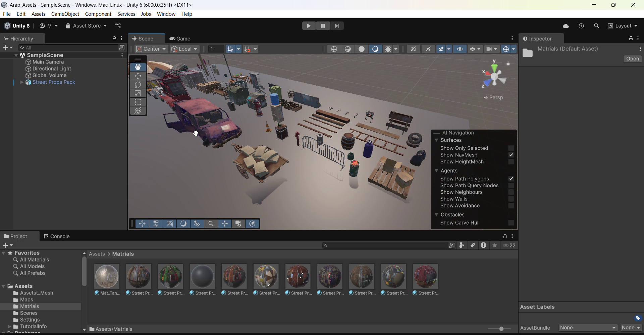644x335 pixels.
Task: Select Main Camera in Hierarchy
Action: pos(48,62)
